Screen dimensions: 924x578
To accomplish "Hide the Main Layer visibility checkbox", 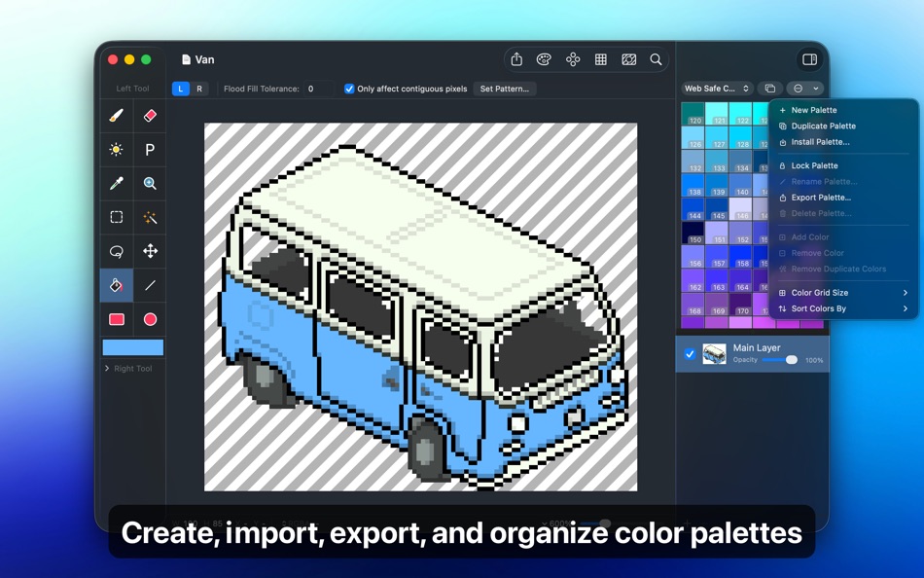I will pyautogui.click(x=691, y=354).
